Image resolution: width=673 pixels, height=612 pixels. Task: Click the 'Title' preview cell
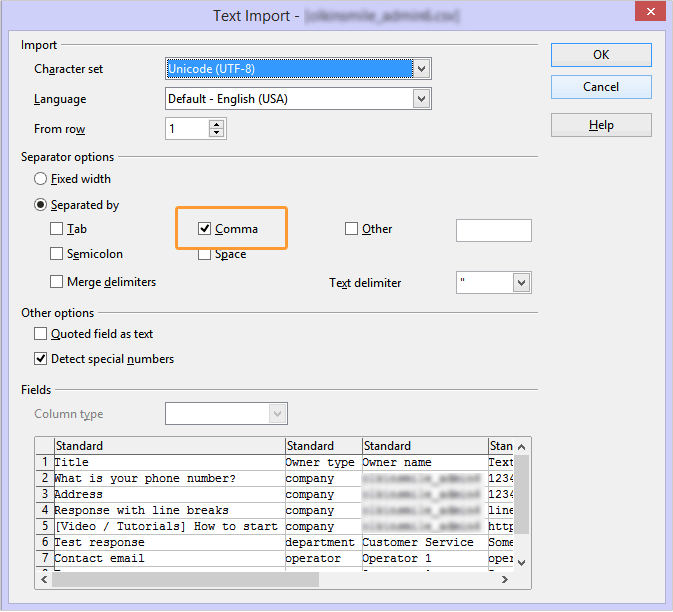click(170, 462)
